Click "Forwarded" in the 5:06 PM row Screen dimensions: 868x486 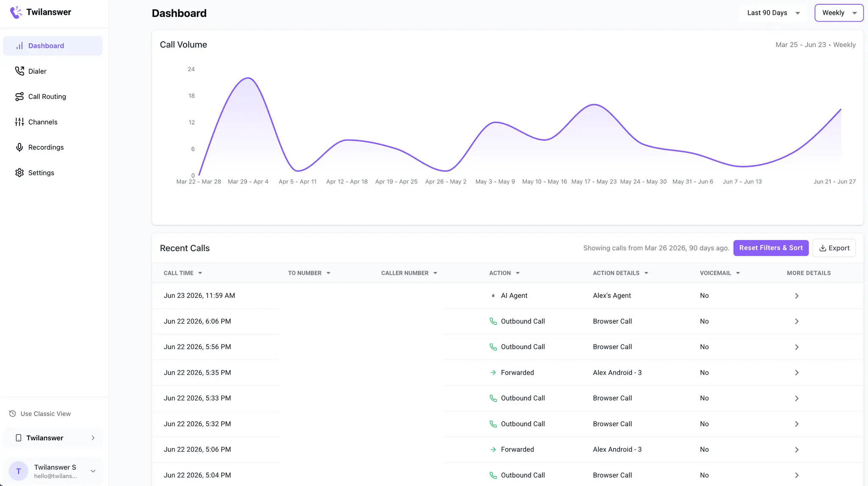coord(517,450)
